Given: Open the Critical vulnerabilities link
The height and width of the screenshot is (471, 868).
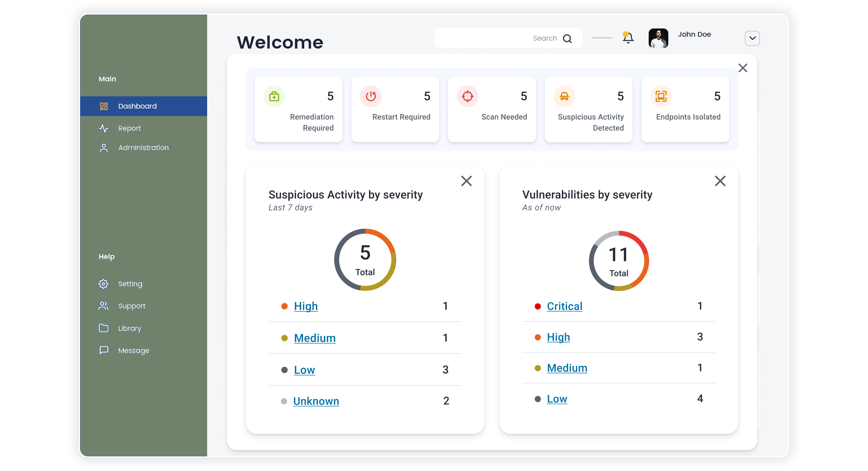Looking at the screenshot, I should tap(565, 306).
